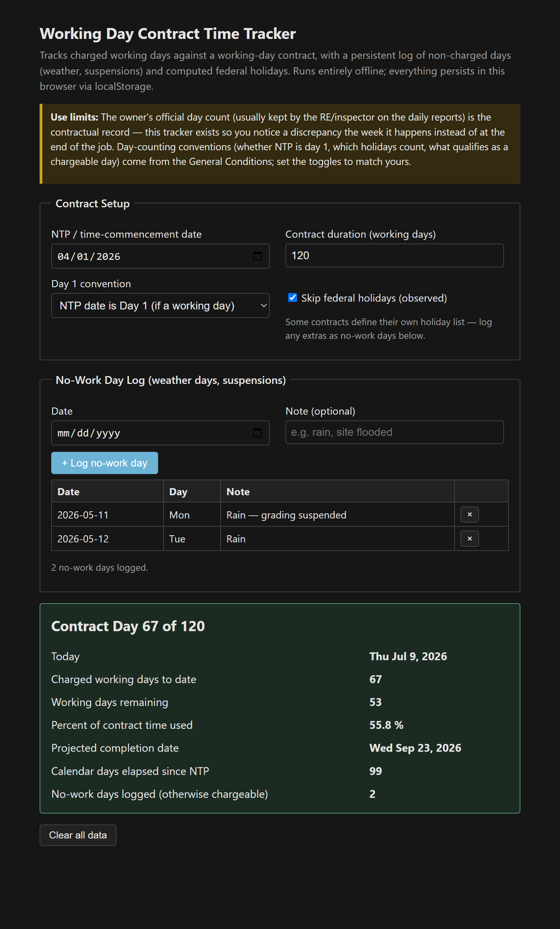
Task: Open calendar picker for NTP date
Action: click(x=257, y=256)
